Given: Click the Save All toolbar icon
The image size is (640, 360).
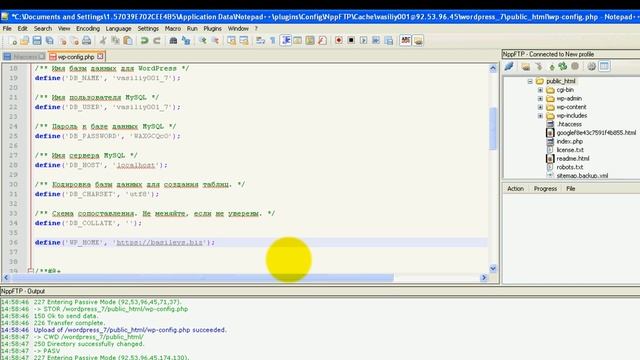Looking at the screenshot, I should pyautogui.click(x=49, y=40).
